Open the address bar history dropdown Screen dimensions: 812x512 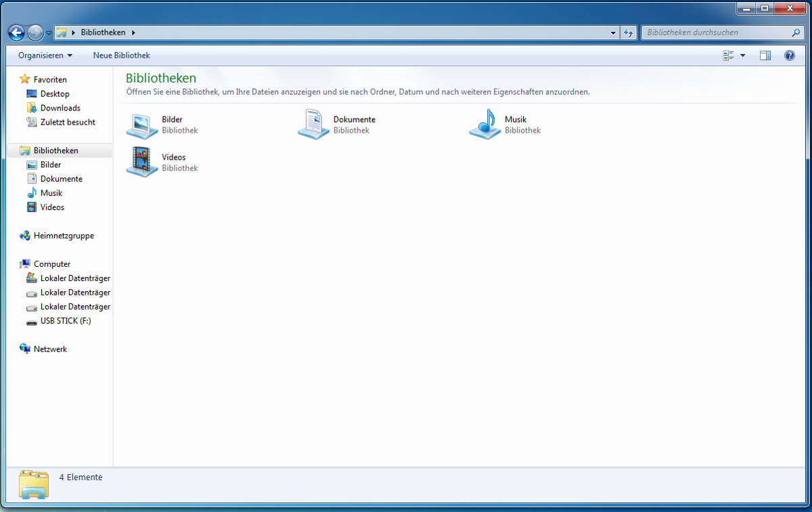coord(613,33)
